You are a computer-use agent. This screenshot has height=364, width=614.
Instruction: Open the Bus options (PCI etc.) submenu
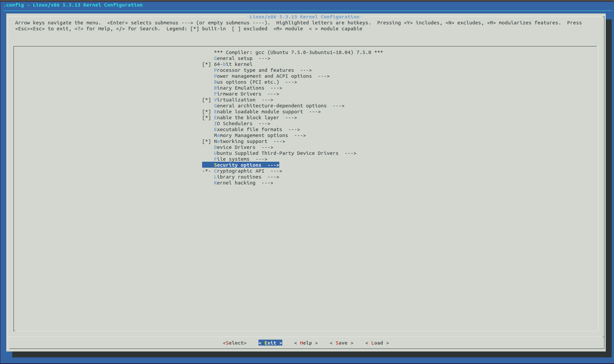pyautogui.click(x=246, y=82)
